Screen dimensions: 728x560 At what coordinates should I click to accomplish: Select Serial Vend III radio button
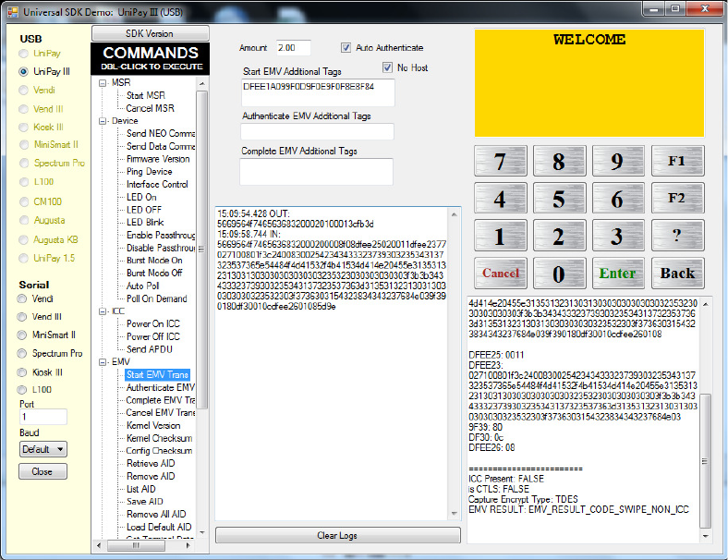point(22,317)
